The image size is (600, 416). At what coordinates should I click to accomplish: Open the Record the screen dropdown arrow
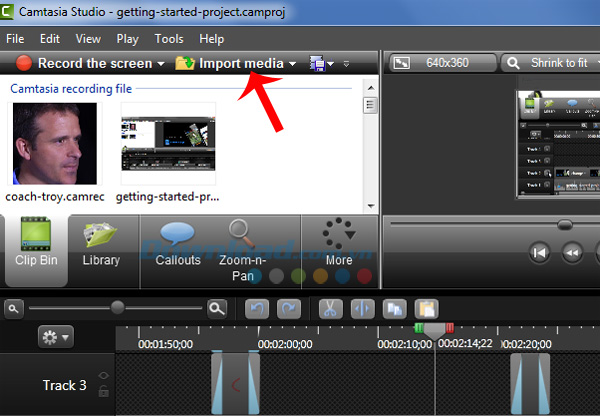[161, 64]
